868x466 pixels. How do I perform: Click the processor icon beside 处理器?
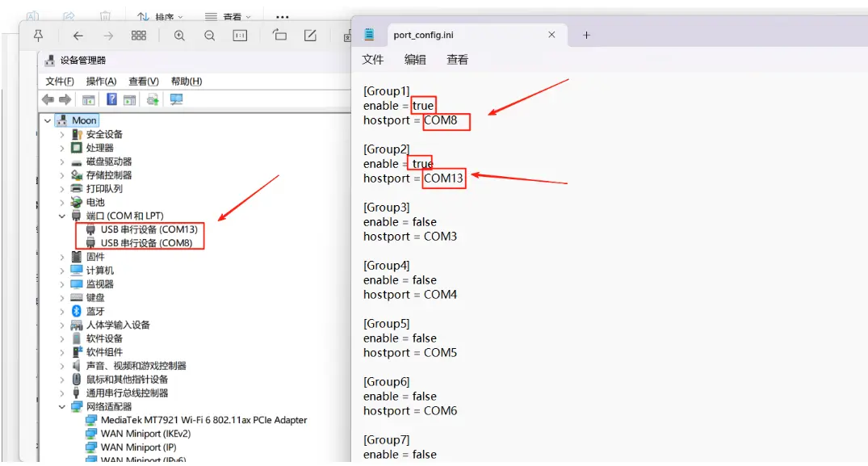pos(77,148)
